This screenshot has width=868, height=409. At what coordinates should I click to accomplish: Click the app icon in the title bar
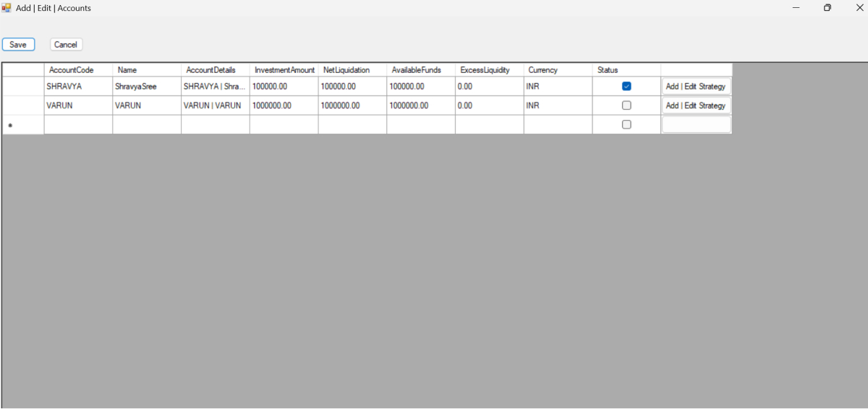pyautogui.click(x=7, y=8)
